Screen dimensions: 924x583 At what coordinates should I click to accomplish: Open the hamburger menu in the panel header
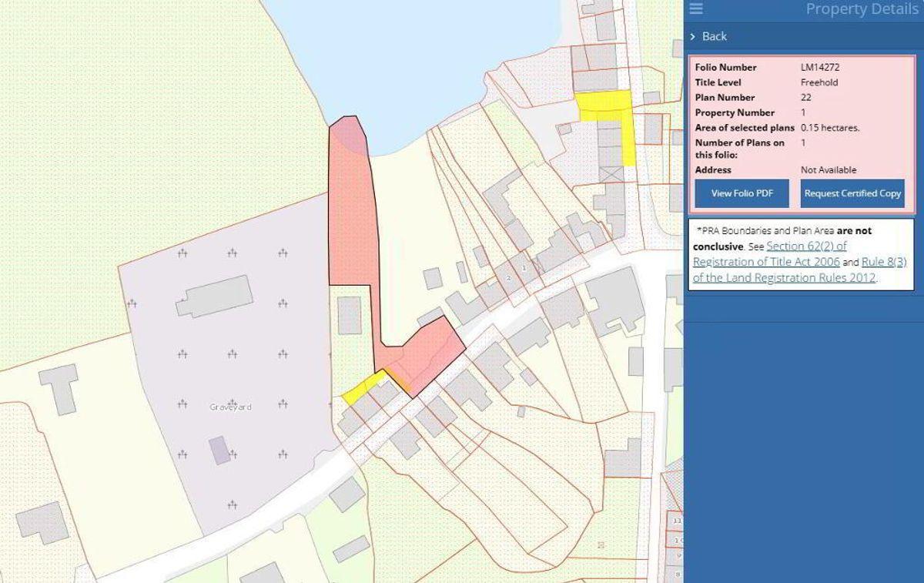coord(696,9)
